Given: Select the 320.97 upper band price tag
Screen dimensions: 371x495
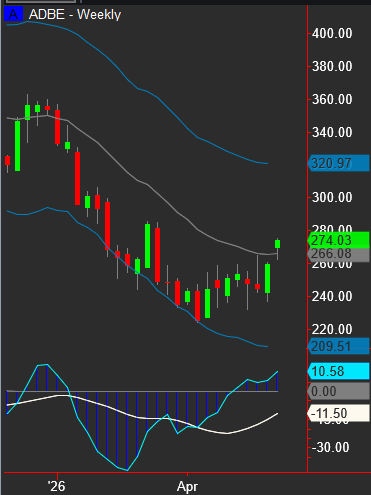Looking at the screenshot, I should click(338, 163).
